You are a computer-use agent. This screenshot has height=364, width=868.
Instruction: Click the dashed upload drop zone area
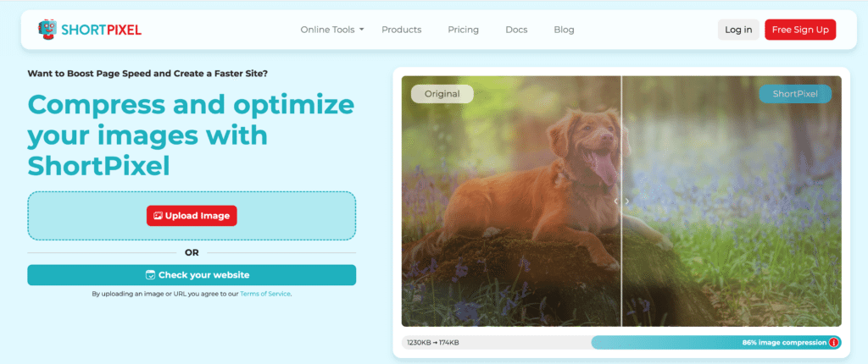click(192, 216)
